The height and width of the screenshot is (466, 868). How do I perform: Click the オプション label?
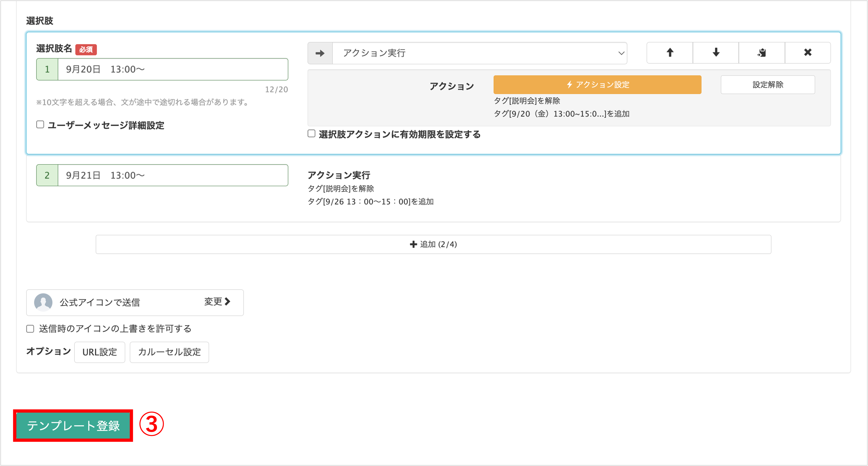(49, 351)
